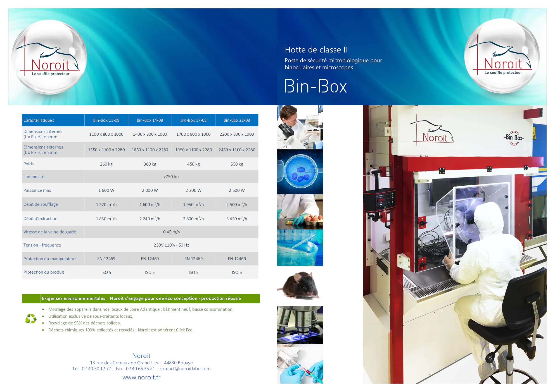
Task: Select the "Bin-Box 14-08" column header
Action: point(150,120)
